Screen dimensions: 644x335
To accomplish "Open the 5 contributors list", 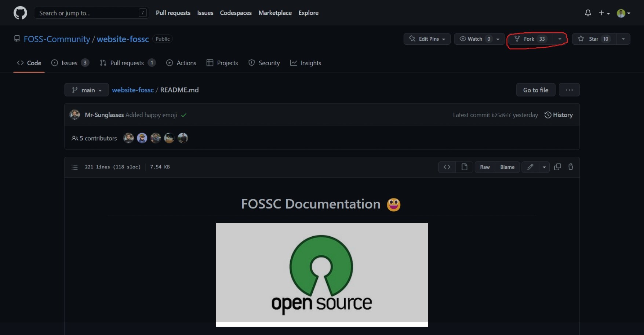I will pyautogui.click(x=94, y=138).
